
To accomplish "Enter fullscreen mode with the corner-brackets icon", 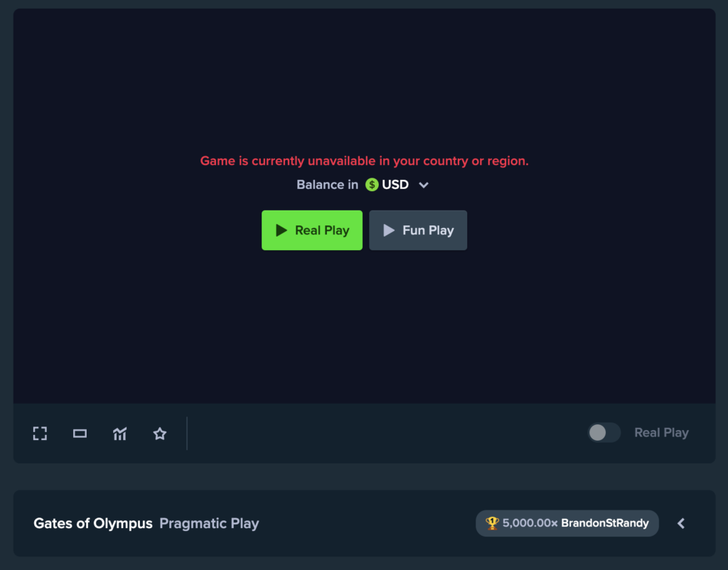I will point(40,434).
